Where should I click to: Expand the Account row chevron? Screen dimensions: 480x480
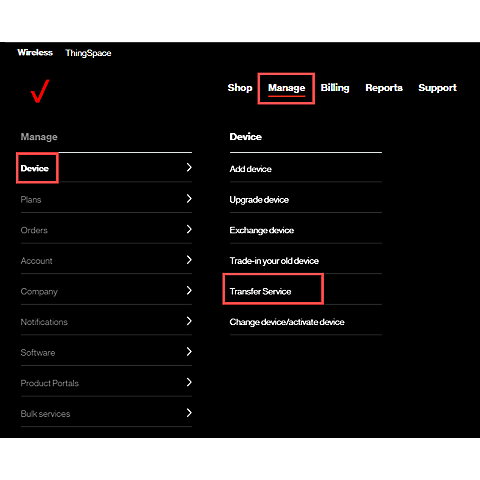[x=189, y=260]
